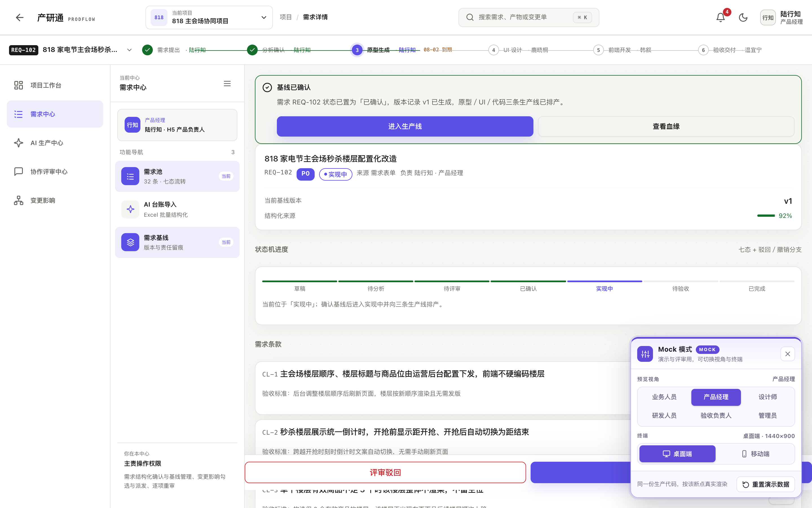Open AI 生产中心 in sidebar
The width and height of the screenshot is (812, 508).
pos(55,143)
